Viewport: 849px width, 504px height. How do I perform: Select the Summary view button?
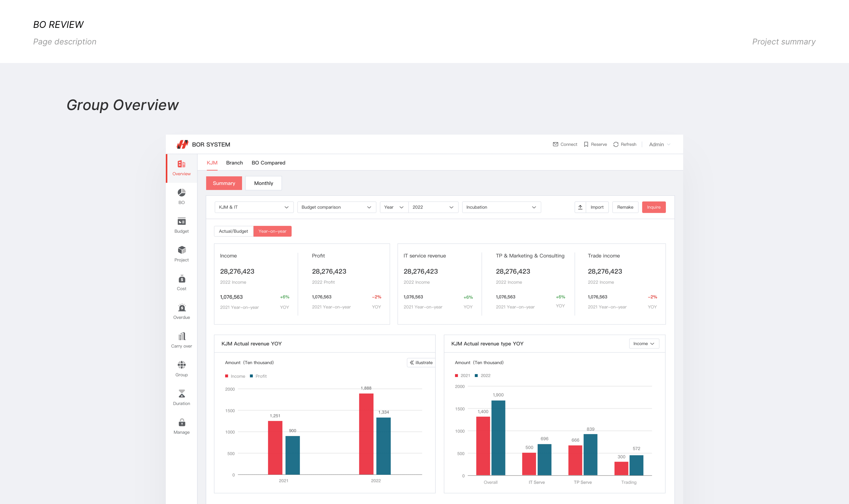pos(224,183)
